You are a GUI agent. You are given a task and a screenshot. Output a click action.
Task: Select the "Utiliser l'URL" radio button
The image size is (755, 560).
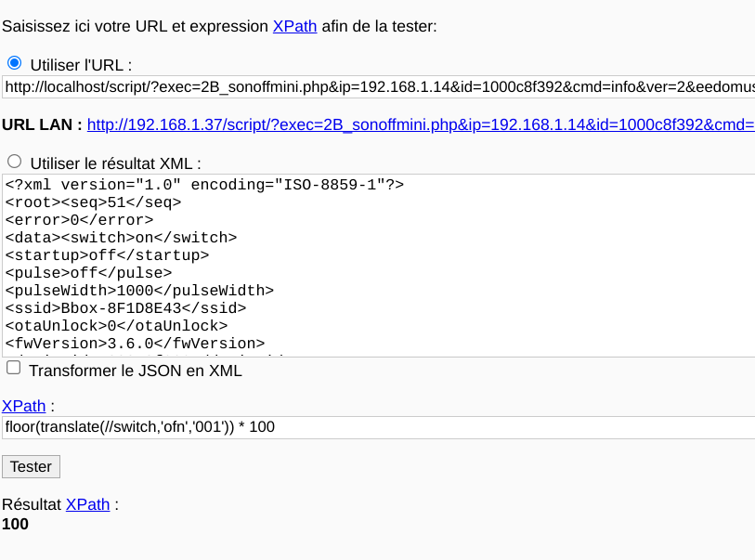[15, 62]
